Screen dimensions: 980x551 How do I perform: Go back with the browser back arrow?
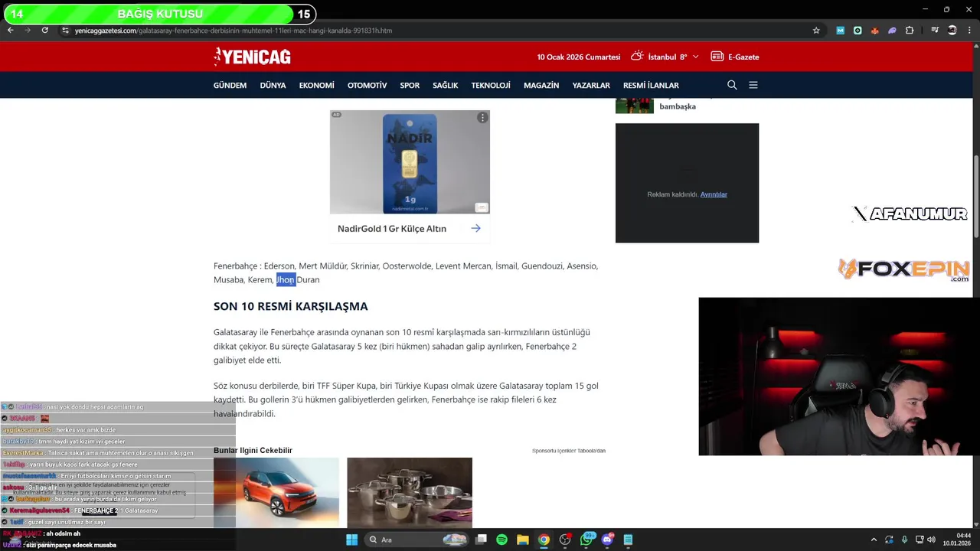tap(10, 30)
